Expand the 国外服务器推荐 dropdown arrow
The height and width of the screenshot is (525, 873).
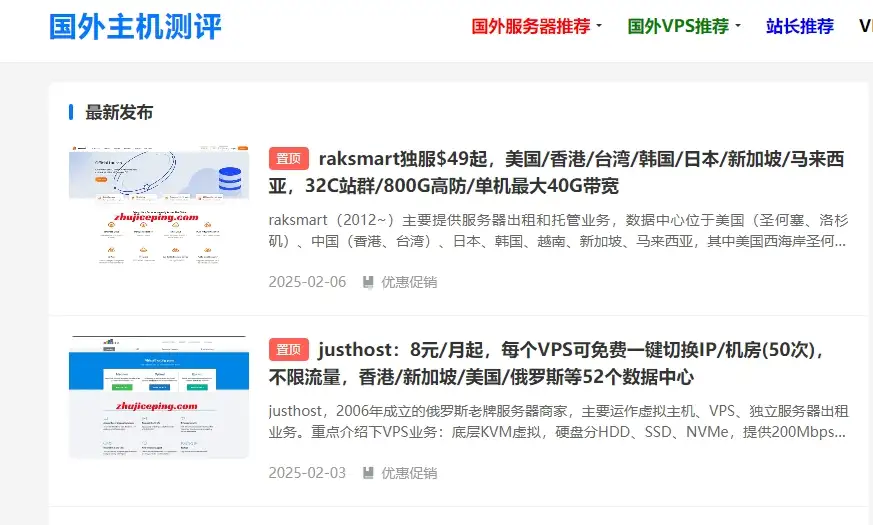599,26
